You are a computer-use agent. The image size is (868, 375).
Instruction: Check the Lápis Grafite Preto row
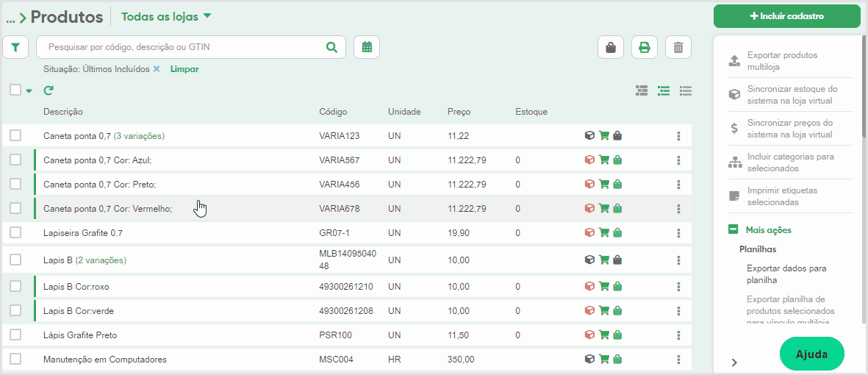pos(15,335)
